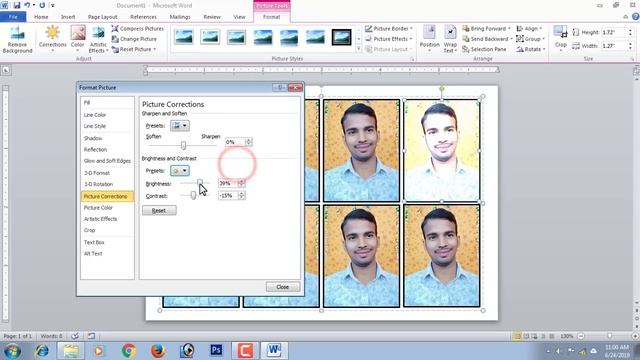Click brightened photo in top-right of document
This screenshot has width=640, height=360.
(442, 150)
